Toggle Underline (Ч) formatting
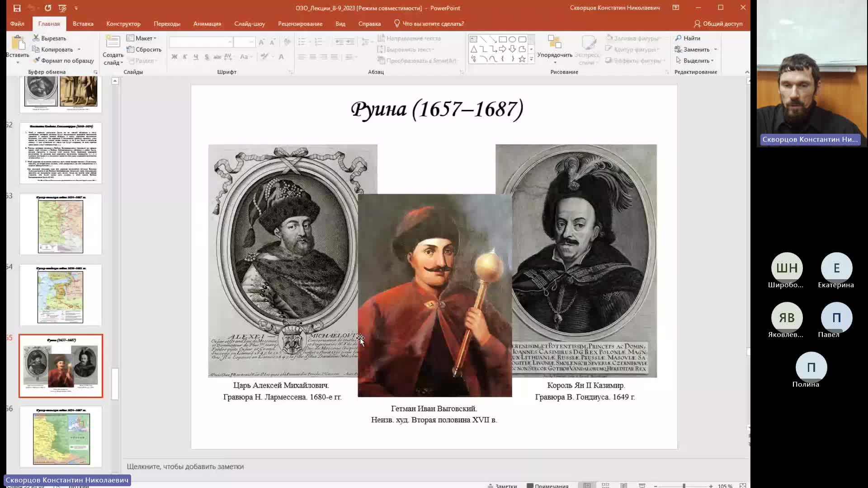The image size is (868, 488). point(196,56)
